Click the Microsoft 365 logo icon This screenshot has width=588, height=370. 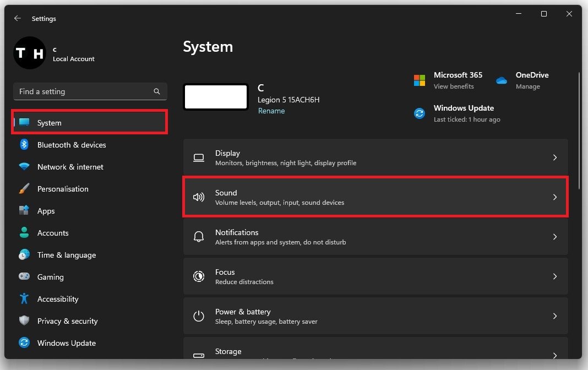420,80
